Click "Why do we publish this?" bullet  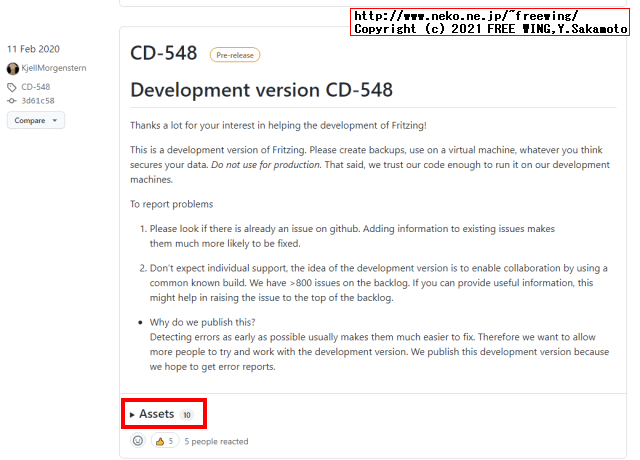pyautogui.click(x=202, y=322)
